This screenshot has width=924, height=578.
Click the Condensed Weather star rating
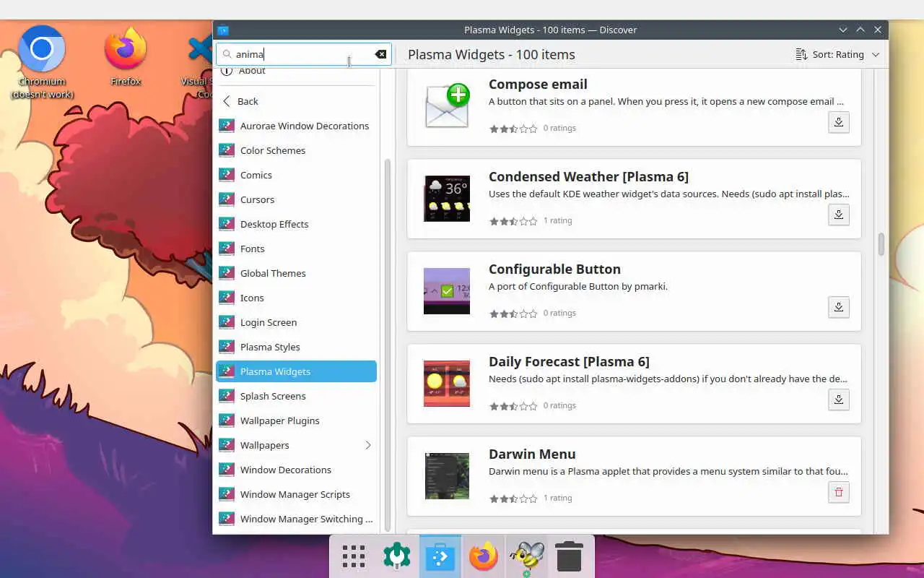click(x=513, y=221)
